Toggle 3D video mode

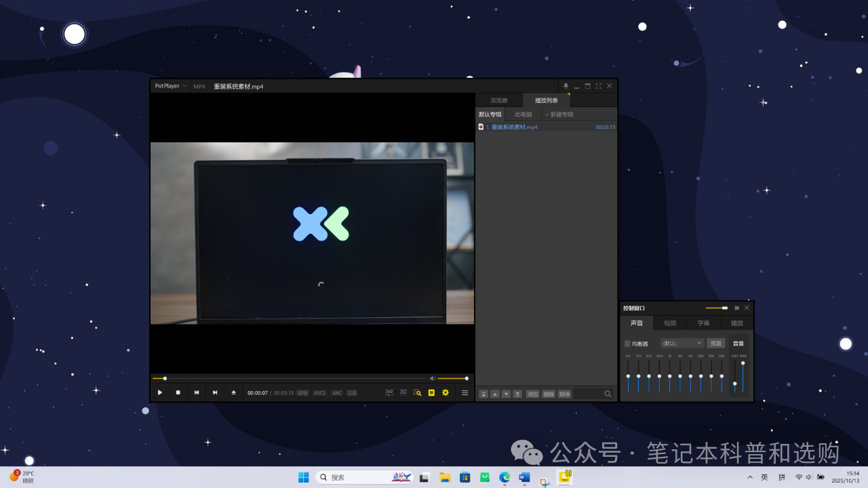403,392
